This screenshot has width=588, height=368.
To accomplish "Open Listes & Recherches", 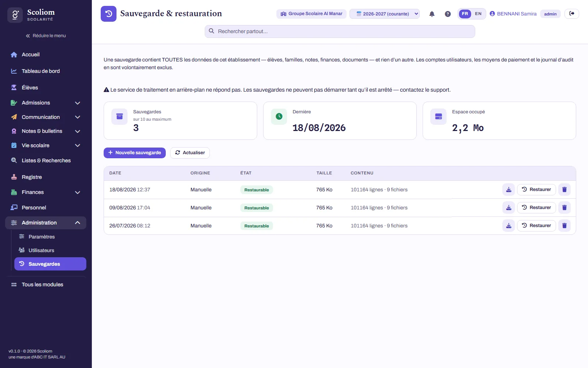I will [46, 160].
